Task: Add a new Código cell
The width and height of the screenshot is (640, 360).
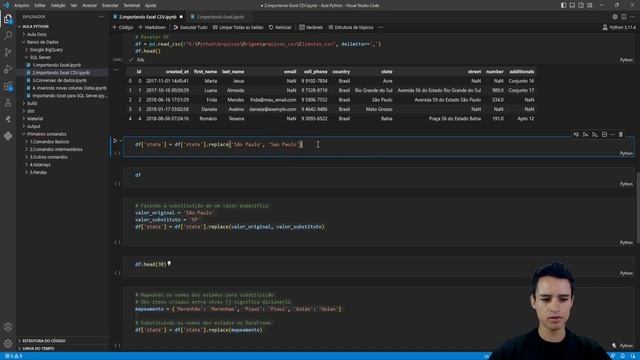Action: point(122,27)
